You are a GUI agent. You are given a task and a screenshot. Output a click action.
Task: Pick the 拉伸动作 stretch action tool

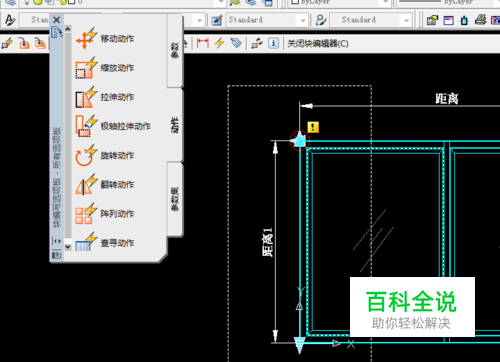(105, 97)
